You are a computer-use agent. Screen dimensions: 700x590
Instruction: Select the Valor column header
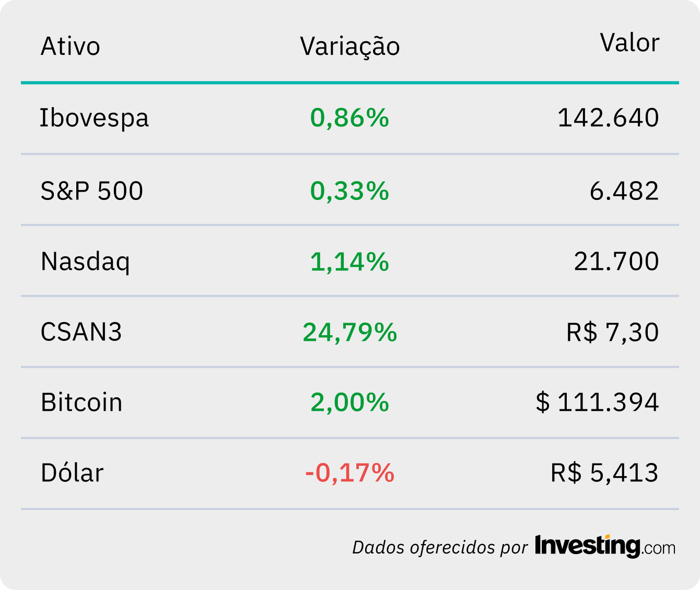click(x=629, y=43)
